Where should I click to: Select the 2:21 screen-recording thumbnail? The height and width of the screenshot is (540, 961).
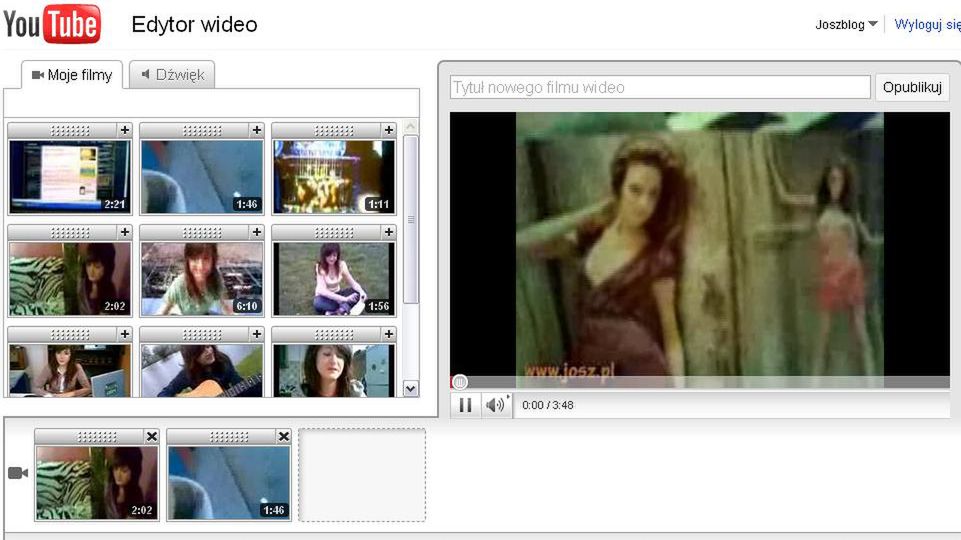click(x=70, y=177)
